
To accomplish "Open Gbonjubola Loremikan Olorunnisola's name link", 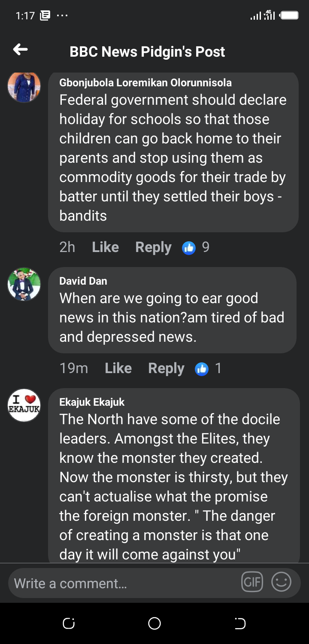I will (x=145, y=83).
